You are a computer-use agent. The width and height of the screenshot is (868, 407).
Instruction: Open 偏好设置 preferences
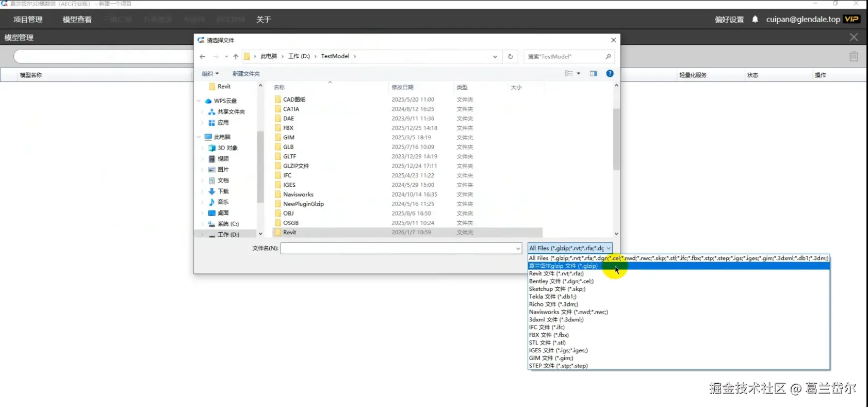click(x=729, y=20)
